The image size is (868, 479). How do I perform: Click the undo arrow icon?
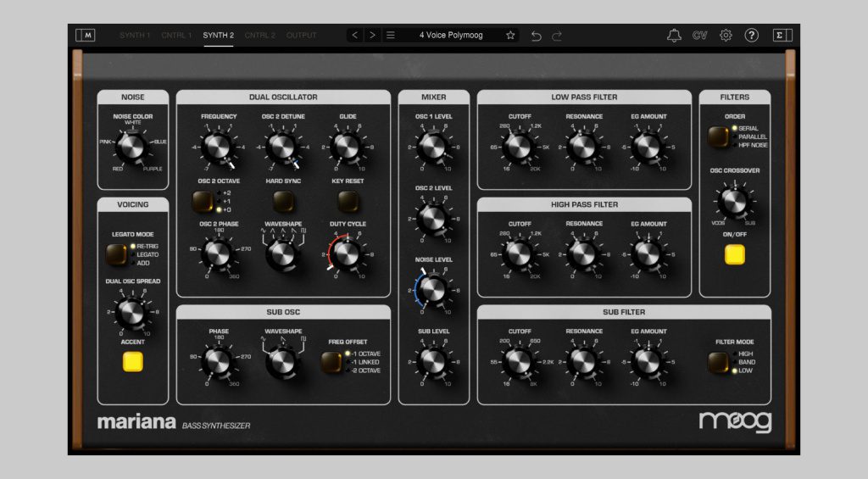[x=536, y=36]
